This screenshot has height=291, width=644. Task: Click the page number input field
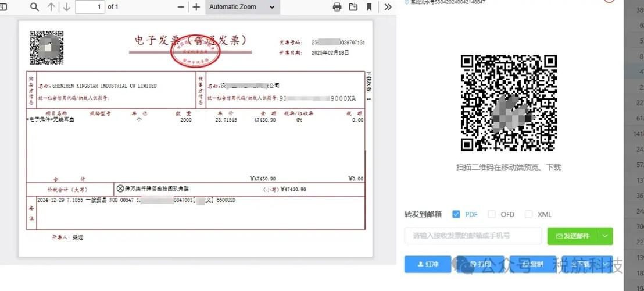coord(90,7)
